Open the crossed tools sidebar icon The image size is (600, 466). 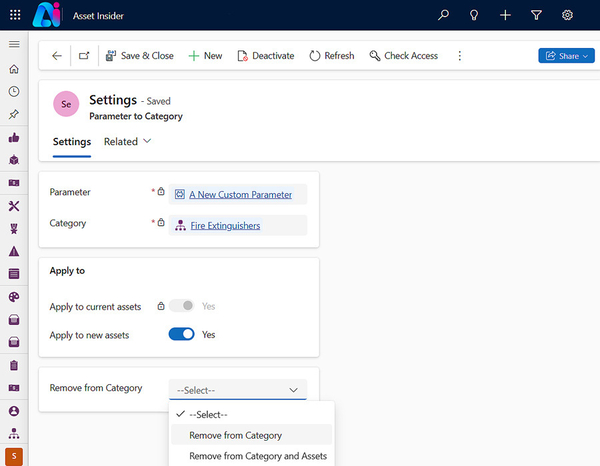tap(14, 206)
